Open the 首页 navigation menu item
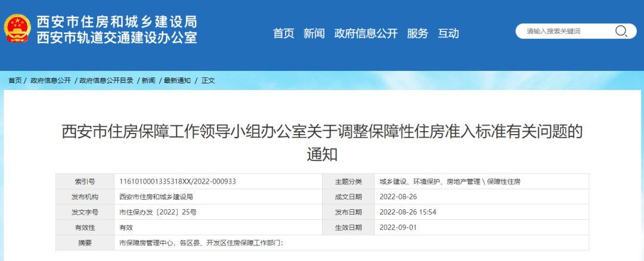644x261 pixels. tap(283, 33)
